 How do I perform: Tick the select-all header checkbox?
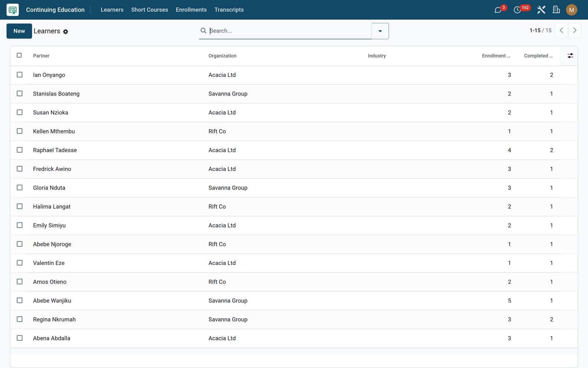[x=19, y=55]
